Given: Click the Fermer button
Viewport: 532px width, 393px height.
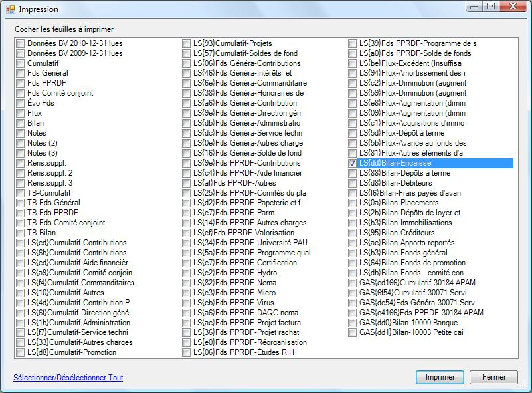Looking at the screenshot, I should (x=493, y=377).
